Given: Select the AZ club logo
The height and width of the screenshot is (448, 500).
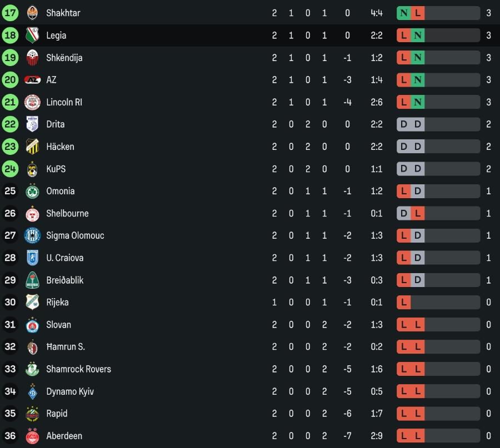Looking at the screenshot, I should point(32,80).
